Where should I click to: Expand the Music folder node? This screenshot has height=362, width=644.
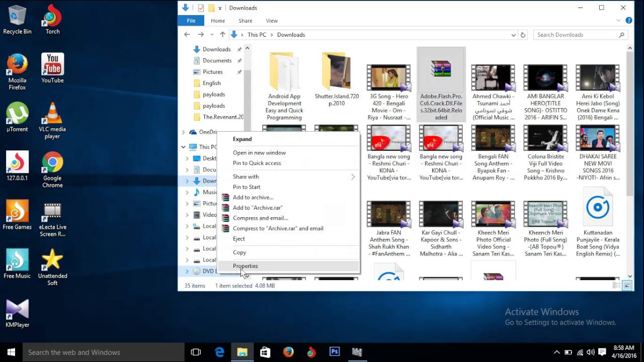[187, 192]
